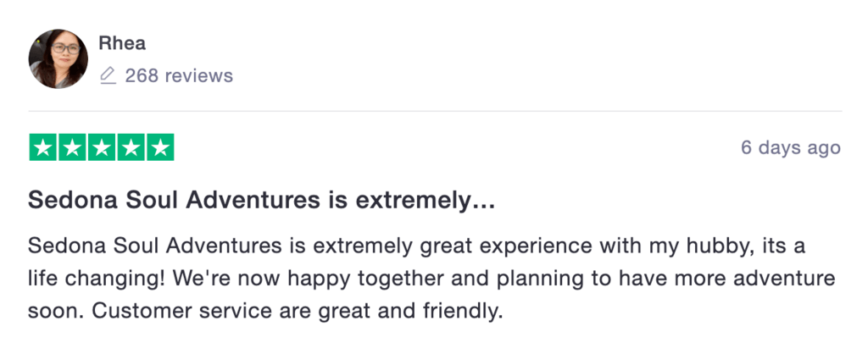The width and height of the screenshot is (868, 343).
Task: Click the pencil icon beside review count
Action: click(108, 76)
